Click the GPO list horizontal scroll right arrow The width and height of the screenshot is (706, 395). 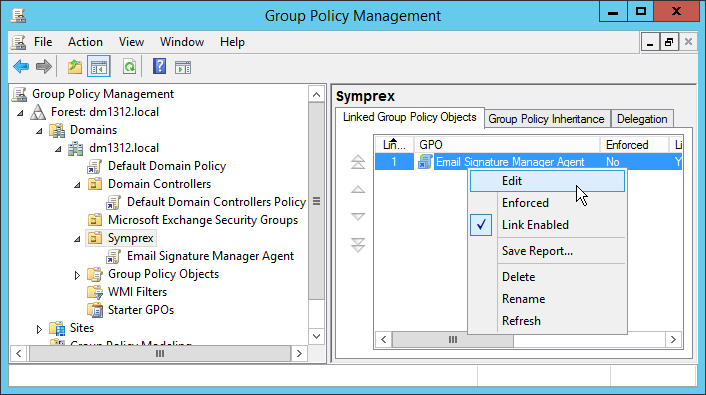pyautogui.click(x=673, y=340)
